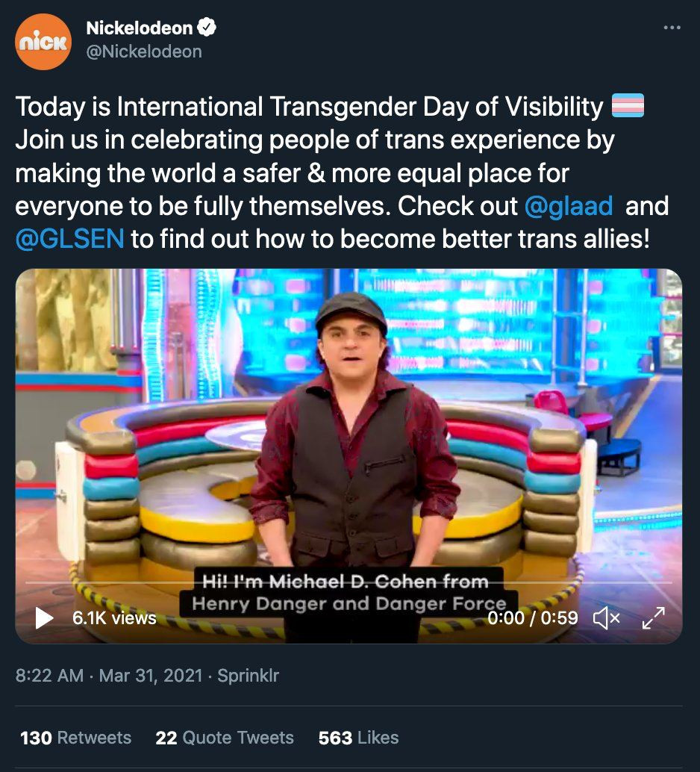The height and width of the screenshot is (772, 700).
Task: Click the Sprinklr source label
Action: (x=248, y=676)
